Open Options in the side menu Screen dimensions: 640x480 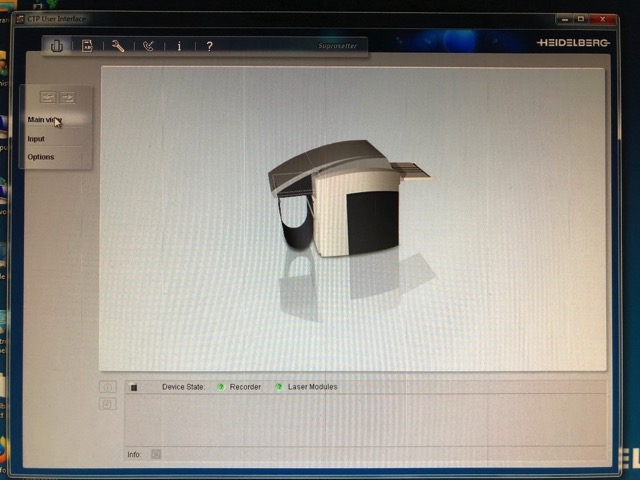click(x=41, y=157)
